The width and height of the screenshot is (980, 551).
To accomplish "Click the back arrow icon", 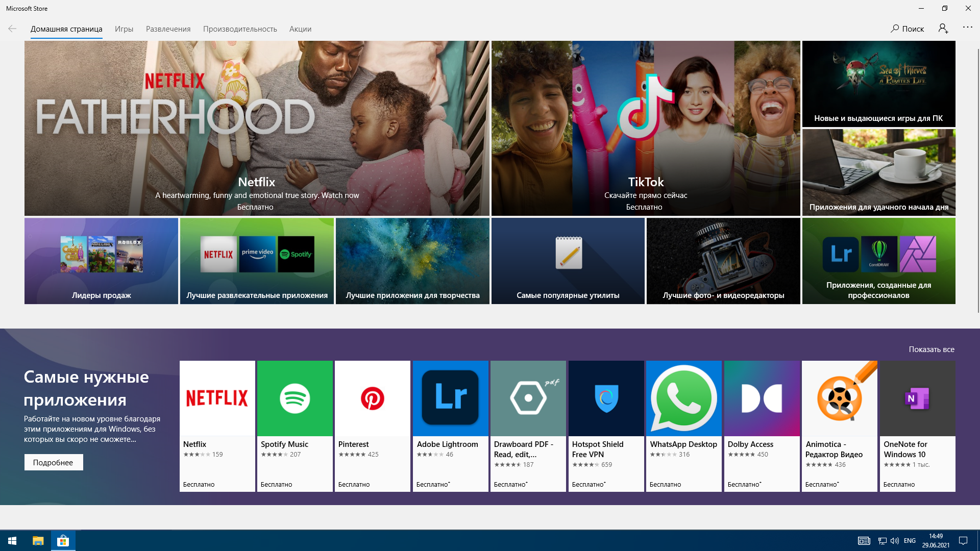I will [12, 29].
